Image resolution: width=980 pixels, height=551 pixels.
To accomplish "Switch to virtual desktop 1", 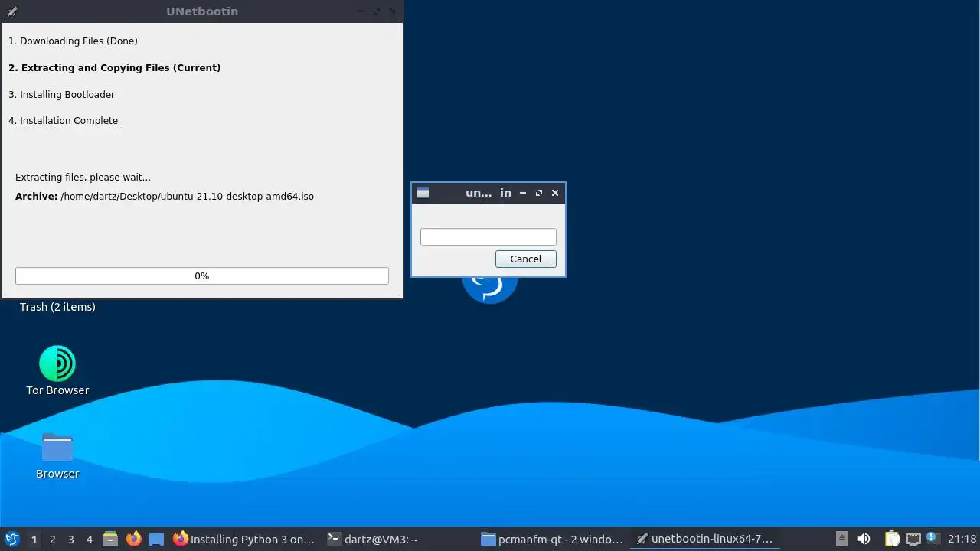I will point(34,540).
